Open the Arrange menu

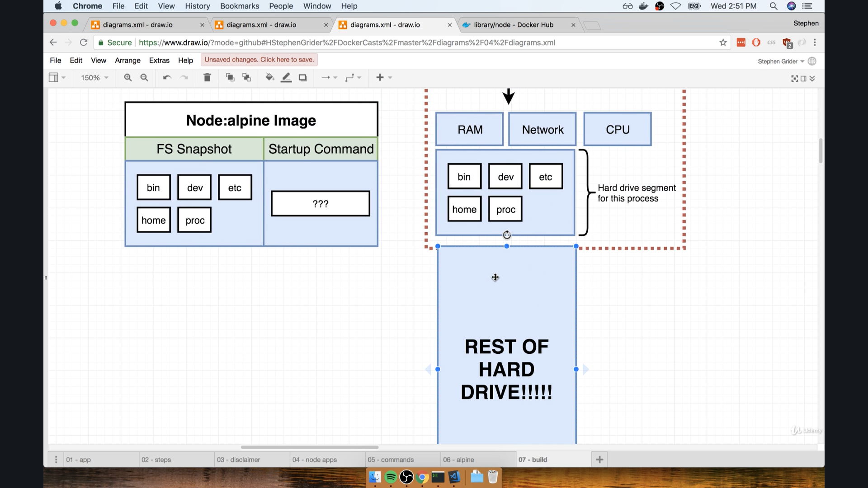point(127,61)
